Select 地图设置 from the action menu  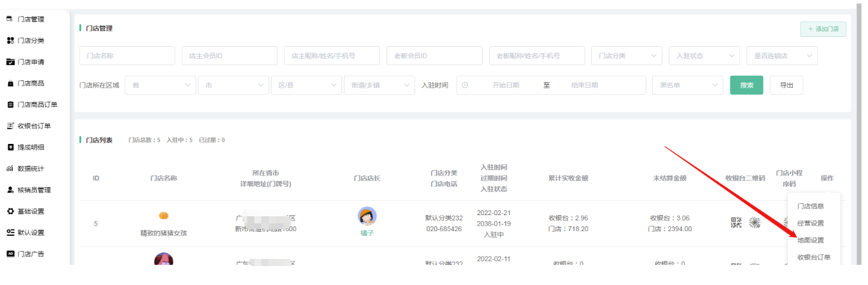(810, 240)
